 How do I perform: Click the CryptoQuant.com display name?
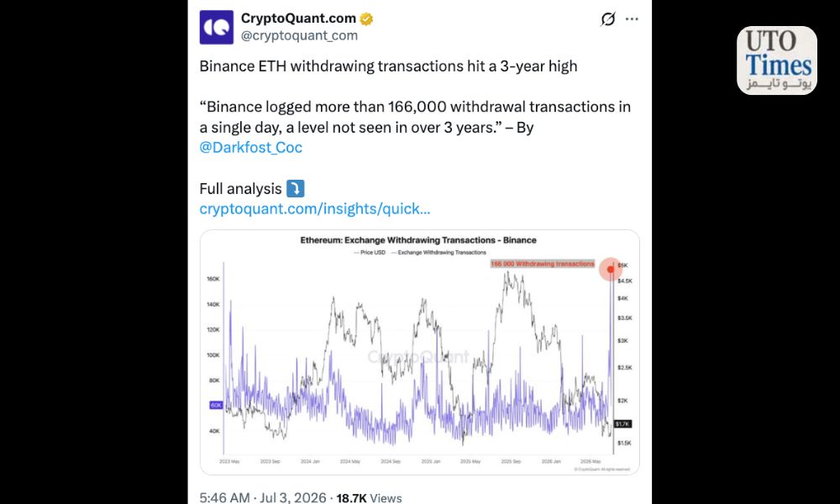[x=298, y=18]
